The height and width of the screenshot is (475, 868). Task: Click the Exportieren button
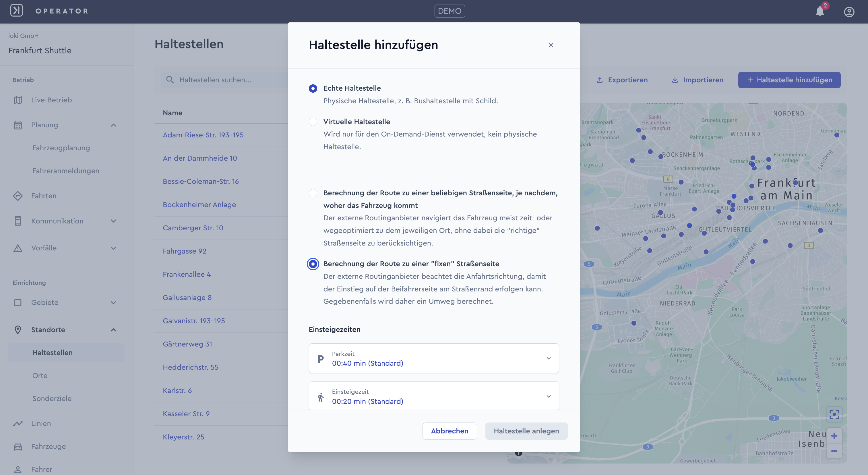622,80
